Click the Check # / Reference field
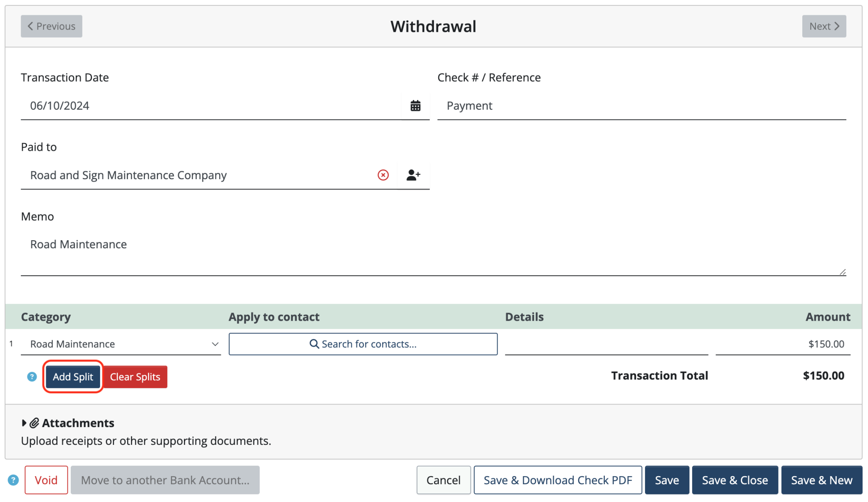 tap(641, 106)
